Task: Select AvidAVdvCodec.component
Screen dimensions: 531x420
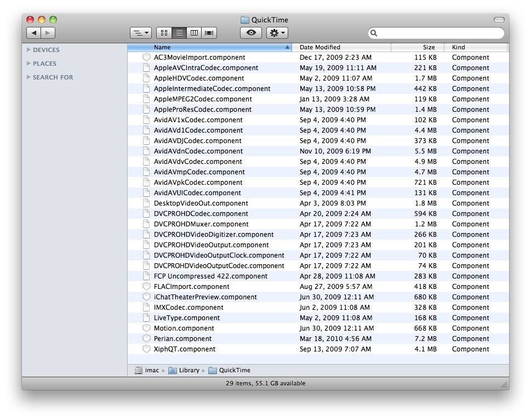Action: (x=318, y=162)
